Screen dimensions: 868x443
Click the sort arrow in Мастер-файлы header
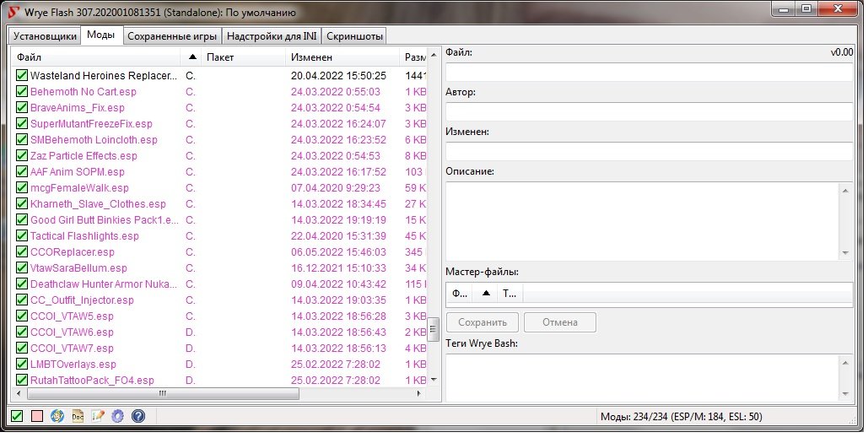click(x=485, y=294)
